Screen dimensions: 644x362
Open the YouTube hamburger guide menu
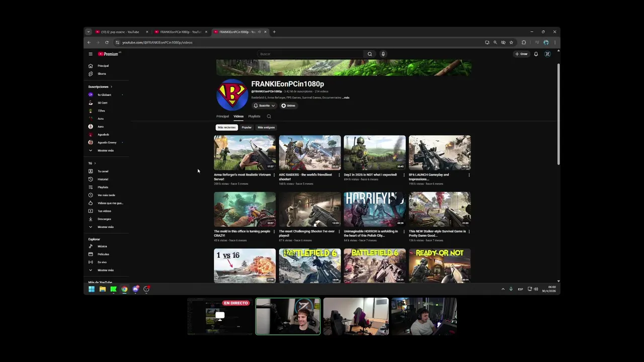(91, 54)
